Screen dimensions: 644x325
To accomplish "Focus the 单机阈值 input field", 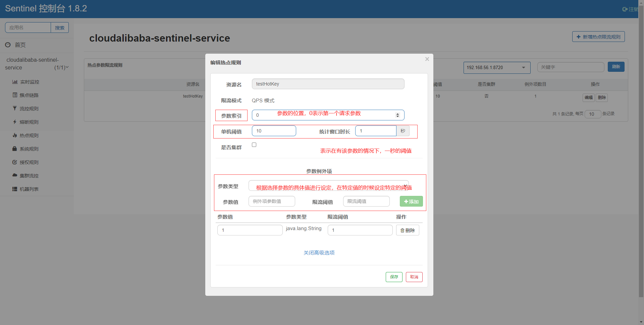I will click(x=274, y=131).
